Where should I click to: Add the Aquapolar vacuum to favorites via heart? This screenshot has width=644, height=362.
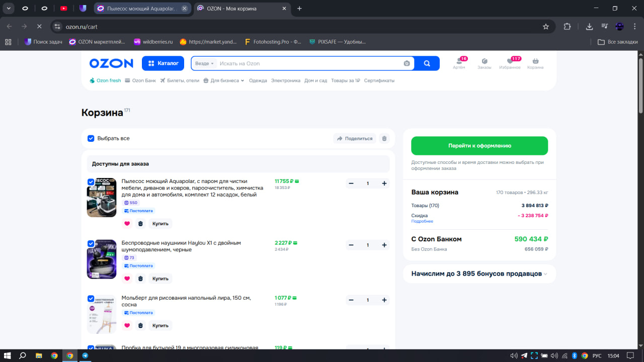[x=127, y=224]
